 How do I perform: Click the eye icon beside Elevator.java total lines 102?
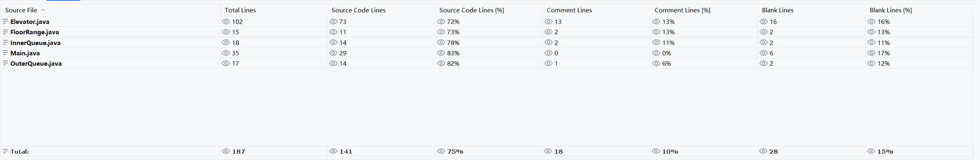226,21
